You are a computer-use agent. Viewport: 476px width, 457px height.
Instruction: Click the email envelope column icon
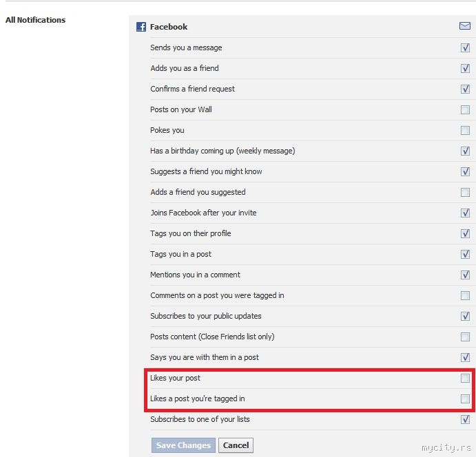[x=465, y=26]
